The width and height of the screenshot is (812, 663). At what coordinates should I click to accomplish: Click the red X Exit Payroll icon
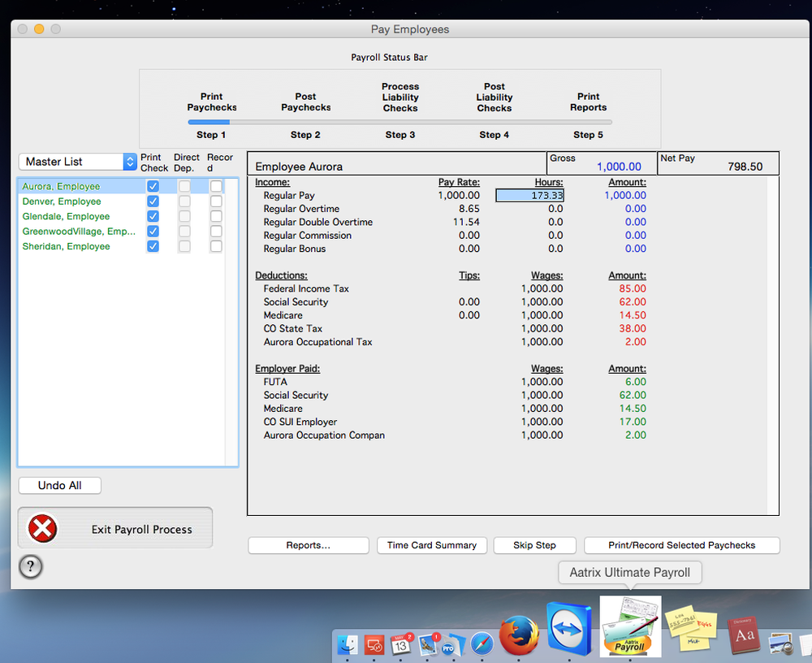(x=43, y=526)
